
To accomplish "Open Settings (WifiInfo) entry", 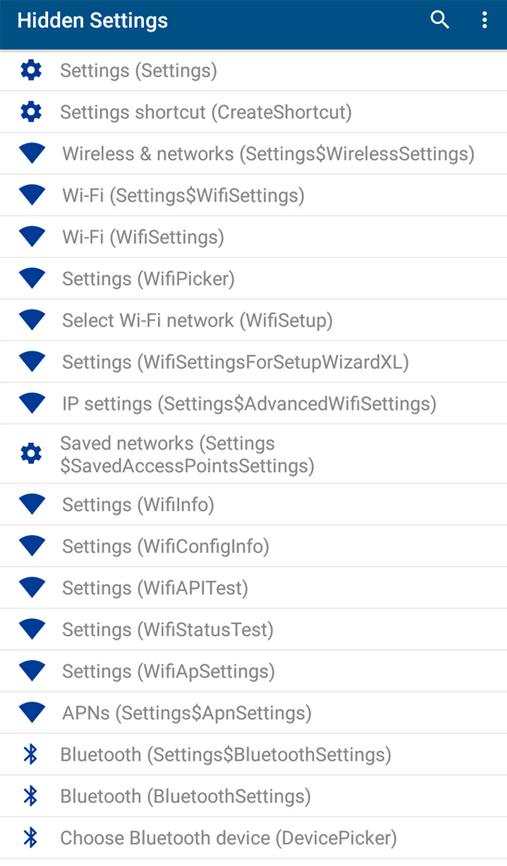I will click(254, 504).
